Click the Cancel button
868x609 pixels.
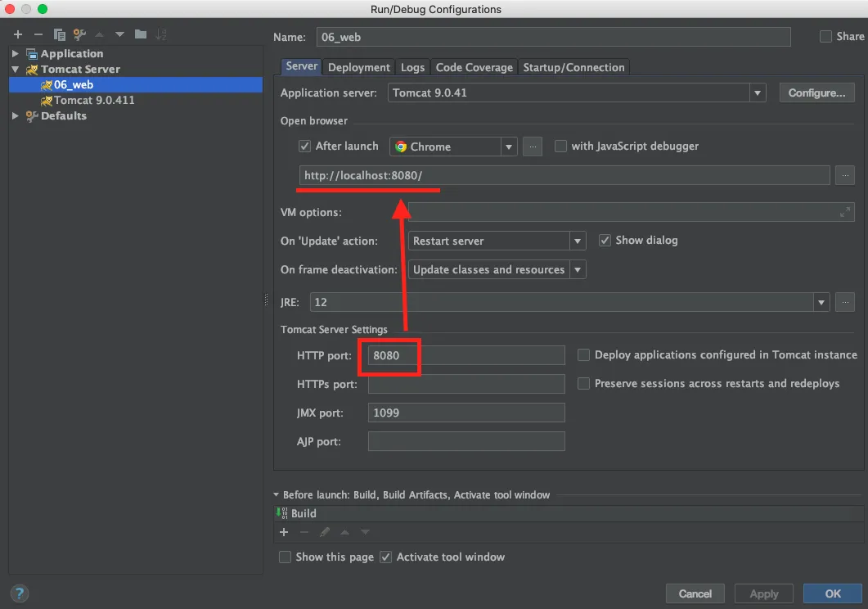[x=695, y=593]
